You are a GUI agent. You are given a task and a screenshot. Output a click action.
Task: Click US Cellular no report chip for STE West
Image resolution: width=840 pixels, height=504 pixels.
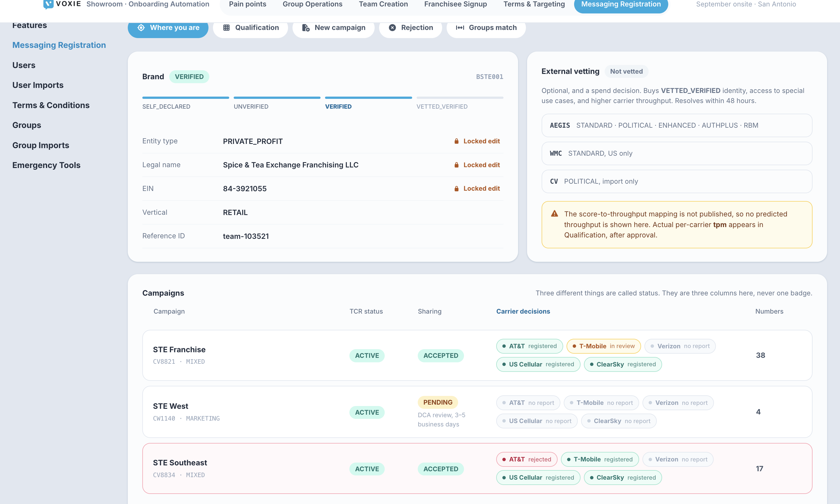point(537,421)
